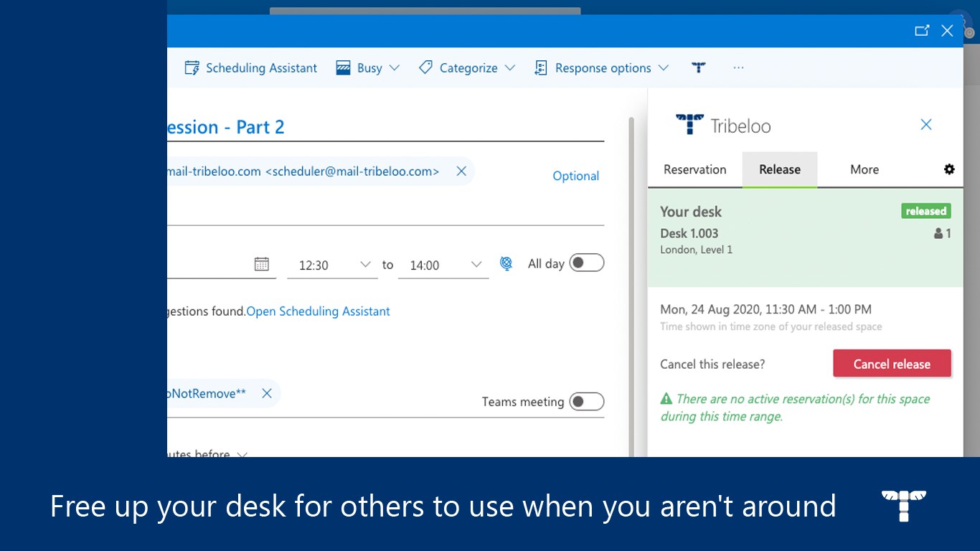Click the Your desk heading
Image resolution: width=980 pixels, height=551 pixels.
[691, 212]
